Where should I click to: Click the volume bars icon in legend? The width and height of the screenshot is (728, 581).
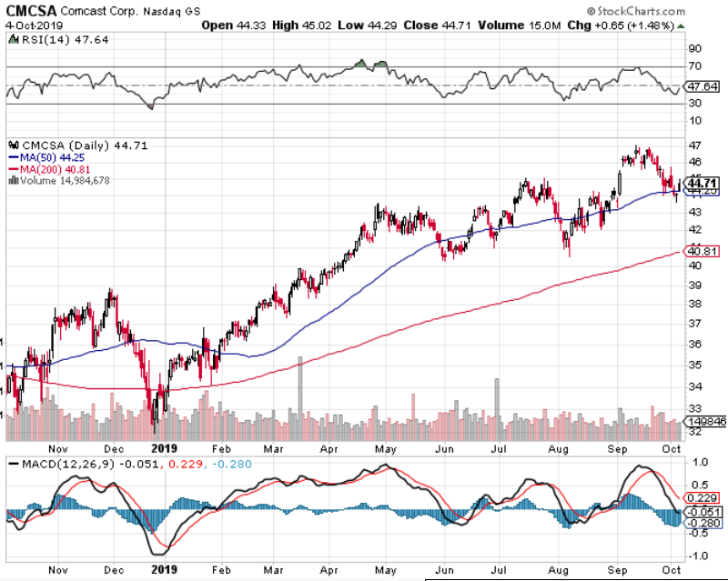14,181
